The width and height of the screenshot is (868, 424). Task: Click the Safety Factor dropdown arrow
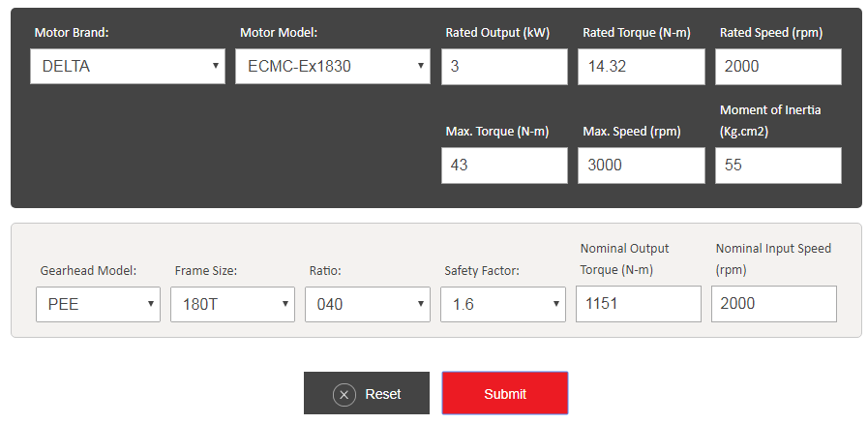coord(556,304)
